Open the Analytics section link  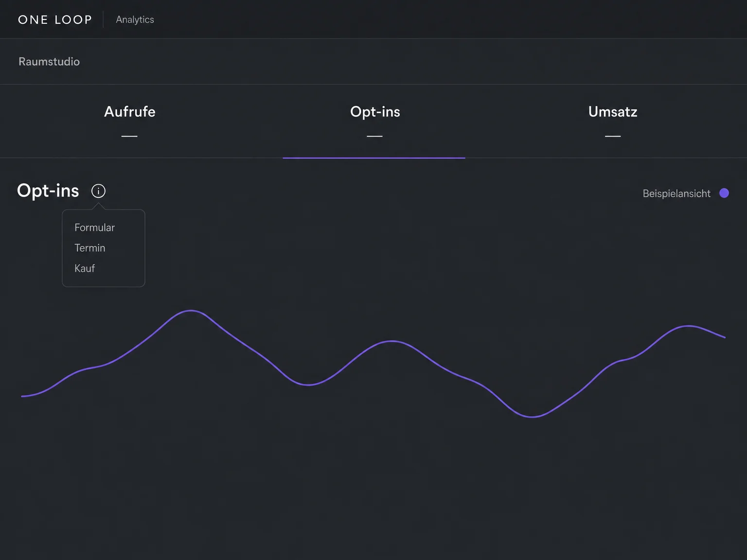[x=135, y=20]
